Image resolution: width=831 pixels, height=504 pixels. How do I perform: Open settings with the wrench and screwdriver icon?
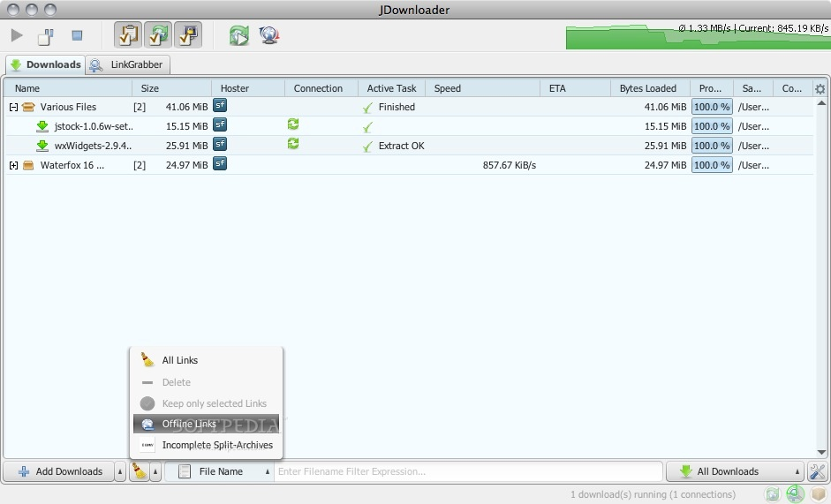tap(818, 471)
